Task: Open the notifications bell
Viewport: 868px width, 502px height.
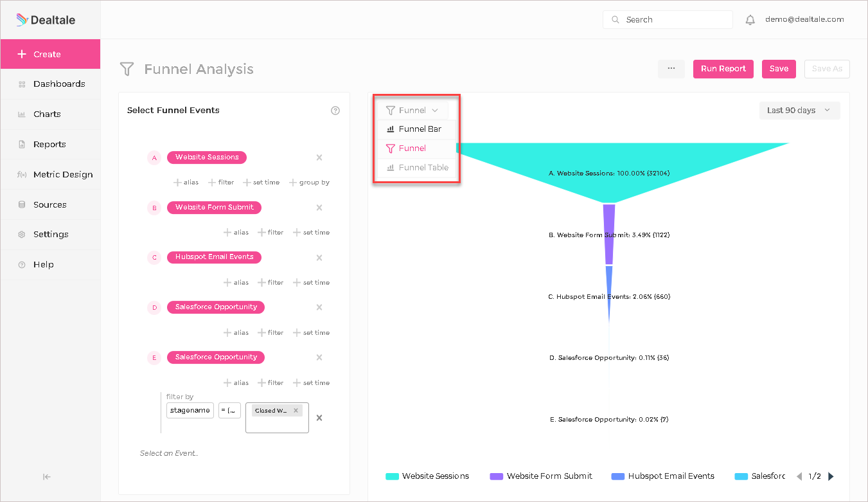Action: click(x=750, y=20)
